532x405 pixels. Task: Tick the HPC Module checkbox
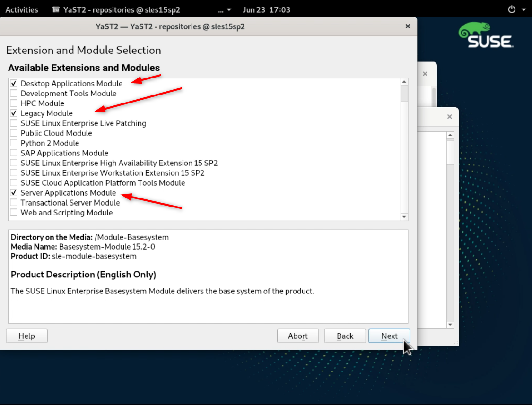pyautogui.click(x=14, y=103)
